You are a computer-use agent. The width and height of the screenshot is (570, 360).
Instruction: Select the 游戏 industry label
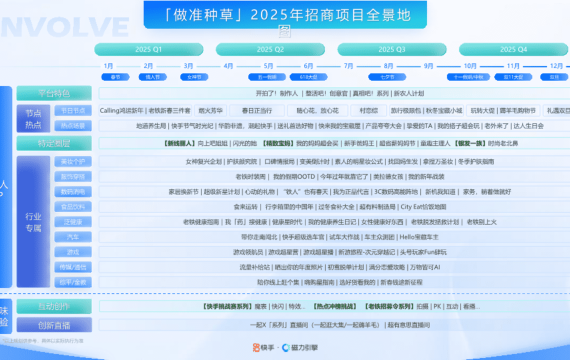(73, 252)
